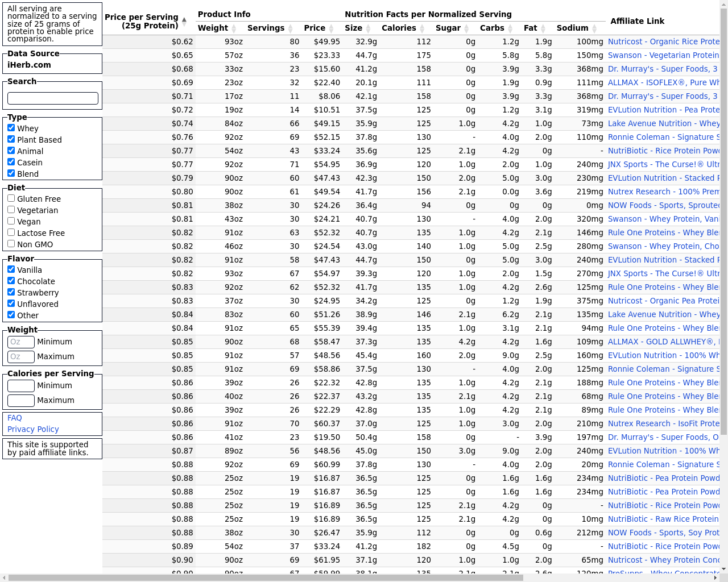Enable the Gluten Free diet filter
Image resolution: width=728 pixels, height=582 pixels.
pyautogui.click(x=11, y=198)
